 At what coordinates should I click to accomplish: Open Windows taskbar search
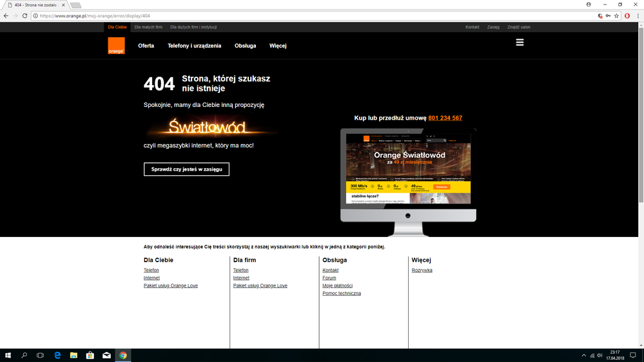click(24, 356)
